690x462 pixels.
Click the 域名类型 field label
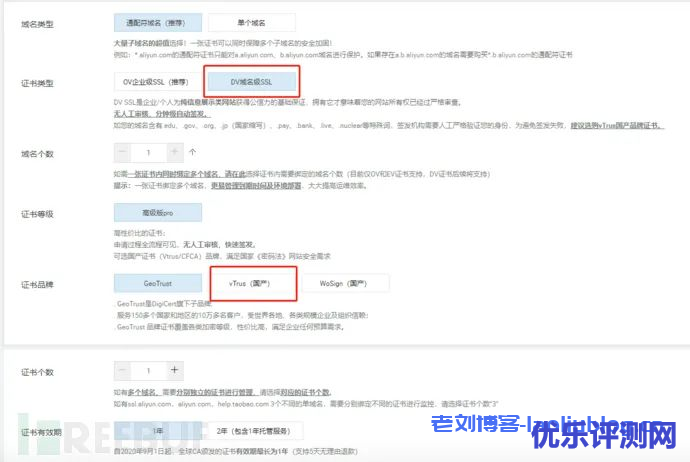[37, 24]
